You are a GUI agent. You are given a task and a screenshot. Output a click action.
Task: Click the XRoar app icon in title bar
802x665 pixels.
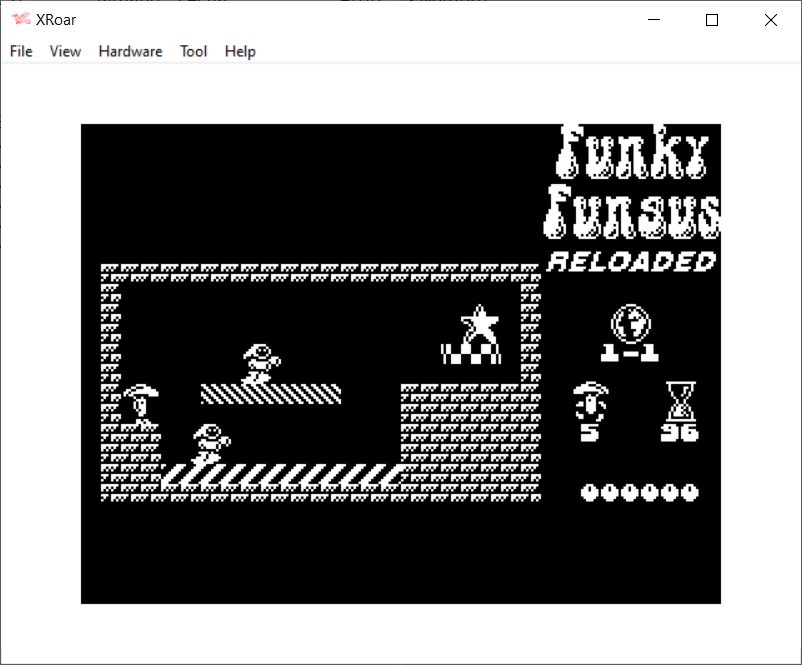coord(20,20)
